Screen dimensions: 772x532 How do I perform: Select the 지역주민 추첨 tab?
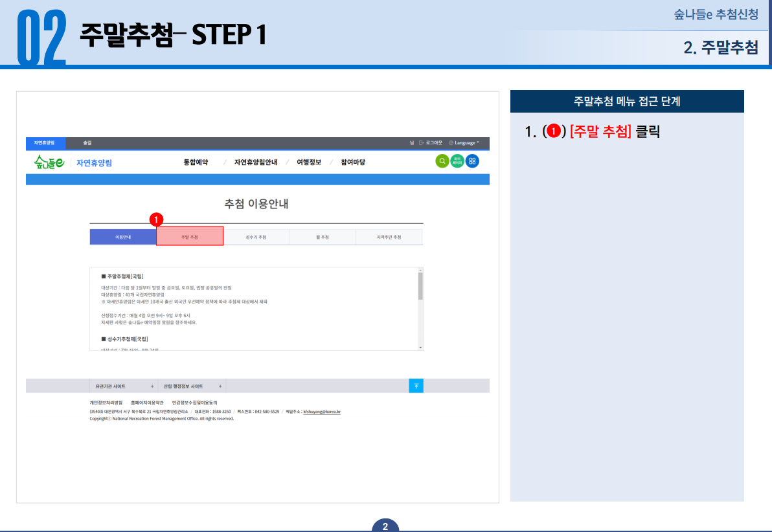point(389,237)
